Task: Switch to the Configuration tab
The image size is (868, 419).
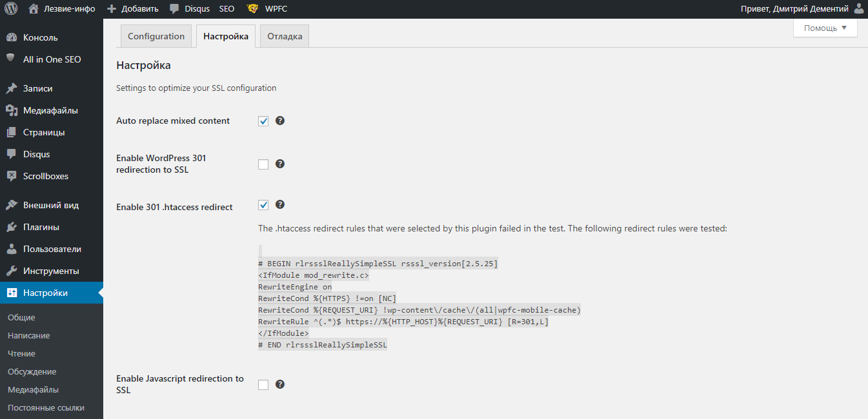Action: click(x=156, y=36)
